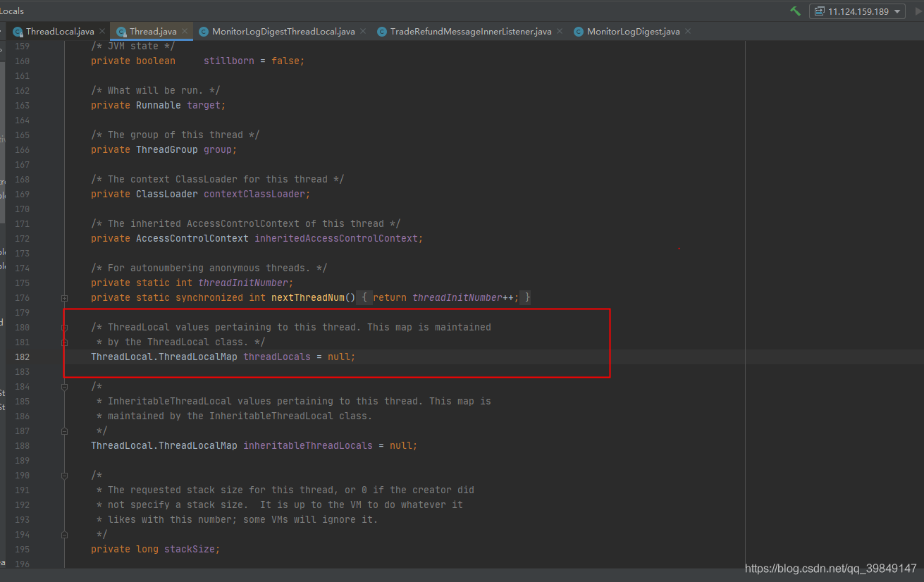Switch to the ThreadLocal.java tab
This screenshot has height=582, width=924.
pos(60,32)
